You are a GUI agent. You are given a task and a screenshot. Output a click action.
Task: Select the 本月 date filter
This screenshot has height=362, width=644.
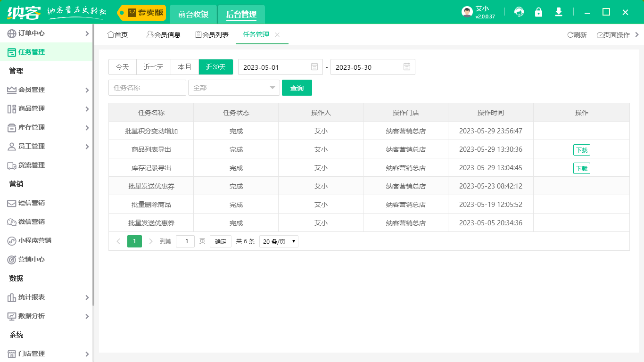click(185, 67)
